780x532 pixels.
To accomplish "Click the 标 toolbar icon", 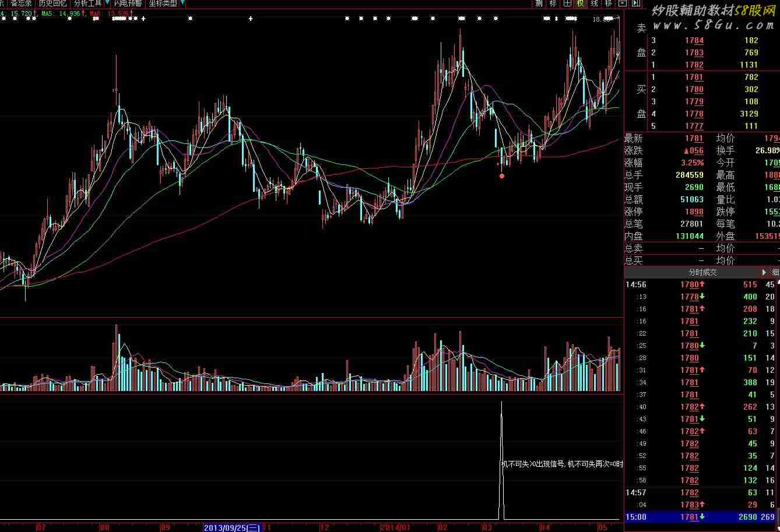I will tap(553, 3).
